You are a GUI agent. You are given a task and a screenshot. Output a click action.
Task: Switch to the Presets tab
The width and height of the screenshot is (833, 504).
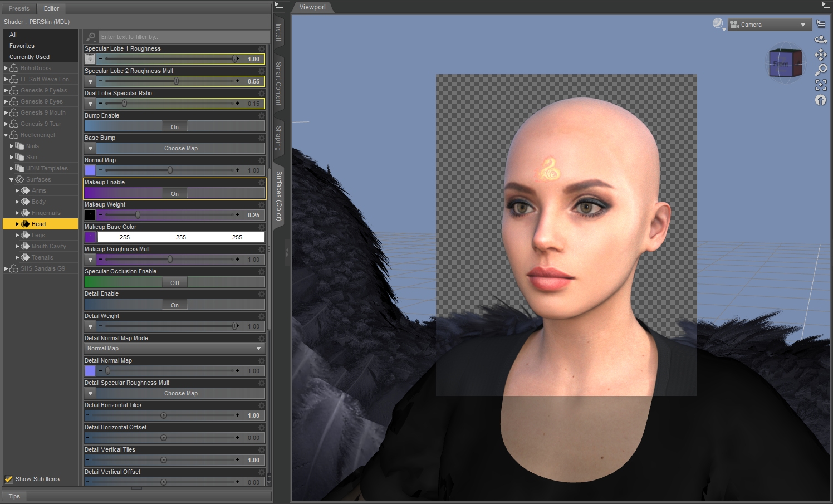pyautogui.click(x=19, y=8)
